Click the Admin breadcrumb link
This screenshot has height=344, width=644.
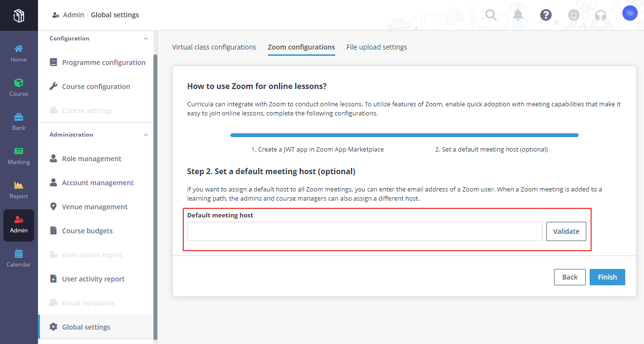tap(74, 15)
